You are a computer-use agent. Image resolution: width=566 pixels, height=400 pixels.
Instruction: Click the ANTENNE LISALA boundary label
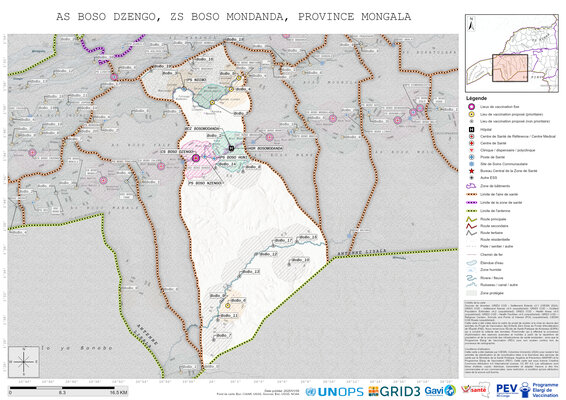click(362, 252)
